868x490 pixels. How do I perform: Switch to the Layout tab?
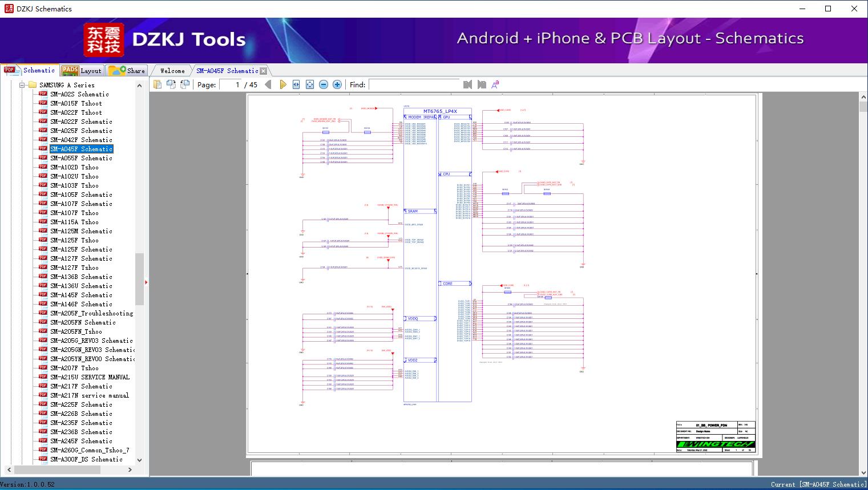[x=82, y=71]
